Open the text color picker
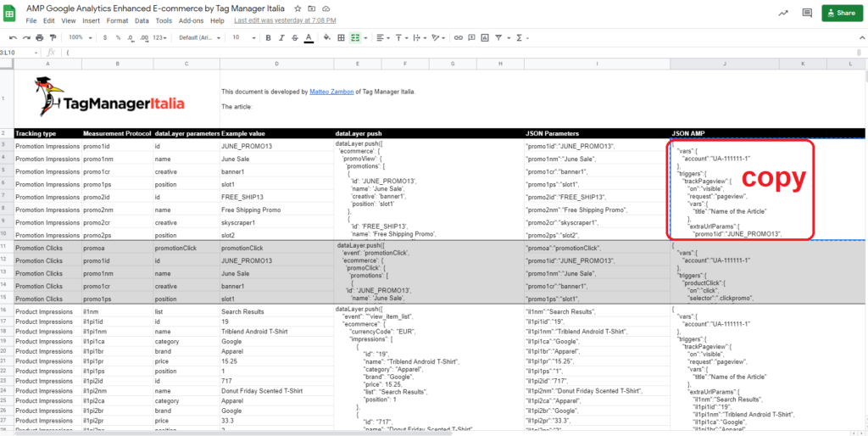The image size is (868, 436). pyautogui.click(x=309, y=37)
